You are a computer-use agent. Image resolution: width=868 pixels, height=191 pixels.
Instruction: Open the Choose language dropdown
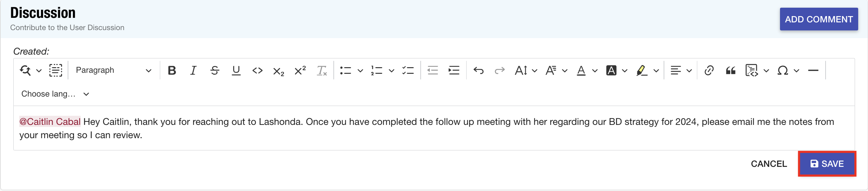pos(55,94)
